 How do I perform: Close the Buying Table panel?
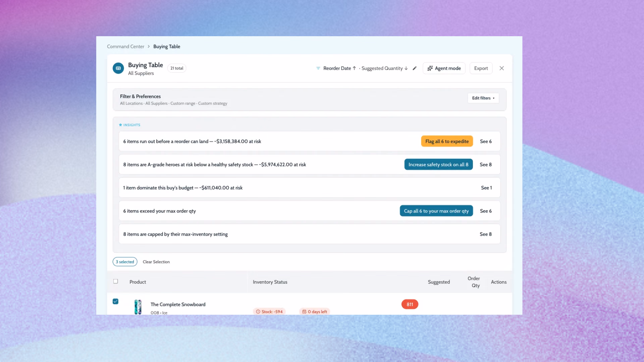coord(501,68)
